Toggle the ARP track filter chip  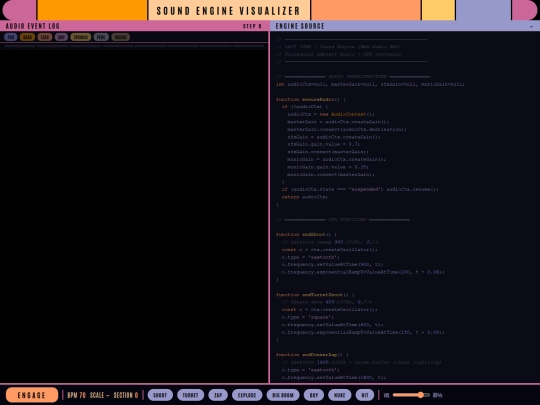point(61,37)
